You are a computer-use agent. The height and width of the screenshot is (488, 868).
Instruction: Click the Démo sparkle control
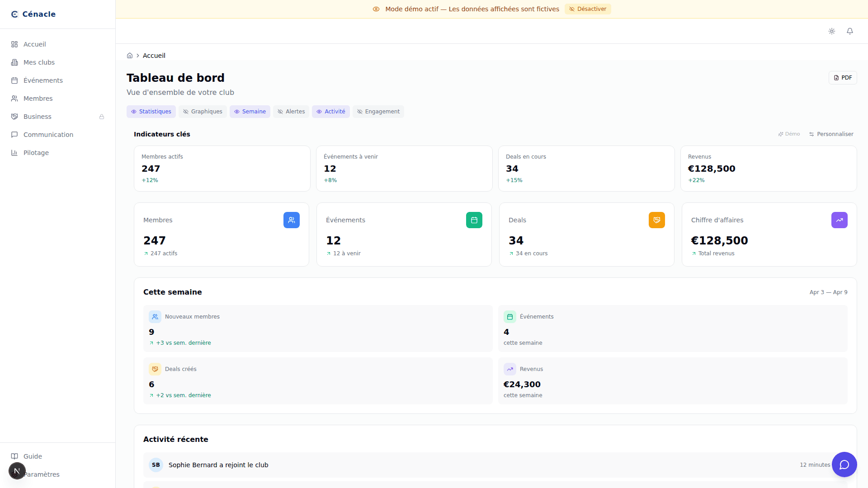point(789,134)
